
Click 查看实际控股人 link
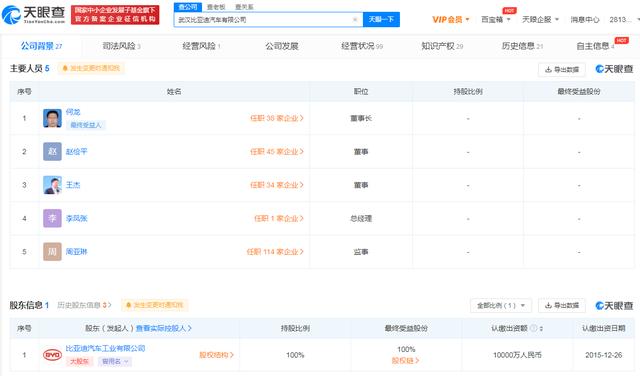pyautogui.click(x=163, y=328)
